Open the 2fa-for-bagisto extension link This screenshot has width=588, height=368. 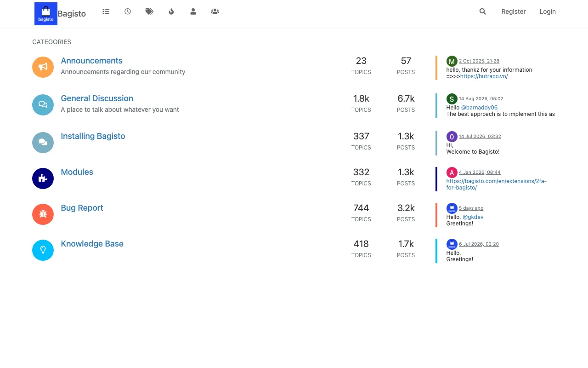(496, 184)
